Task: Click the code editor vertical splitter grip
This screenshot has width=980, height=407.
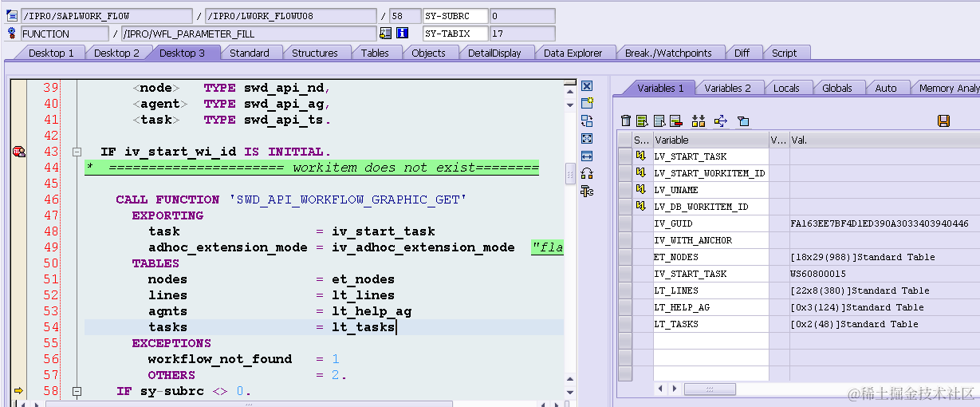Action: click(x=569, y=173)
